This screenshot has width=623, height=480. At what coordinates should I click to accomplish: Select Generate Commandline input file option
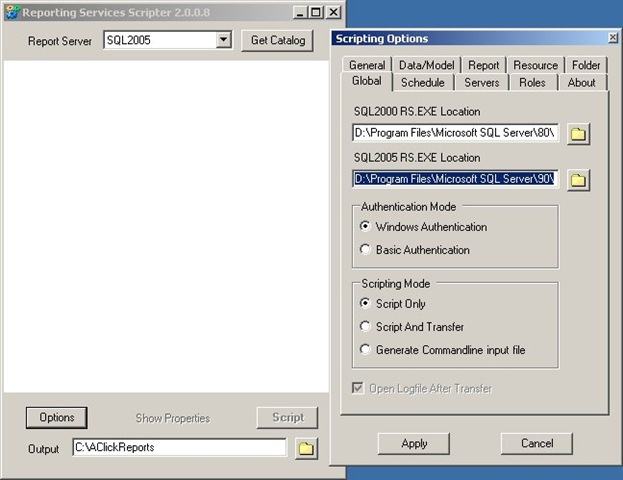point(365,349)
